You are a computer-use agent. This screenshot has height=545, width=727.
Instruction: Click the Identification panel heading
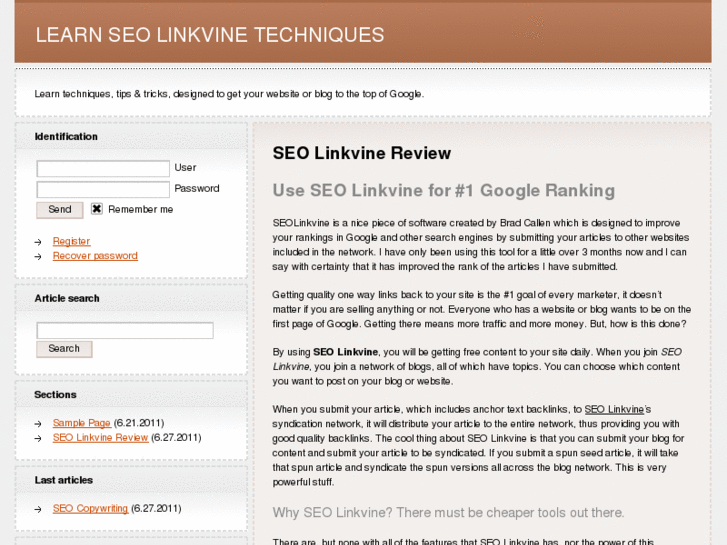pyautogui.click(x=66, y=136)
